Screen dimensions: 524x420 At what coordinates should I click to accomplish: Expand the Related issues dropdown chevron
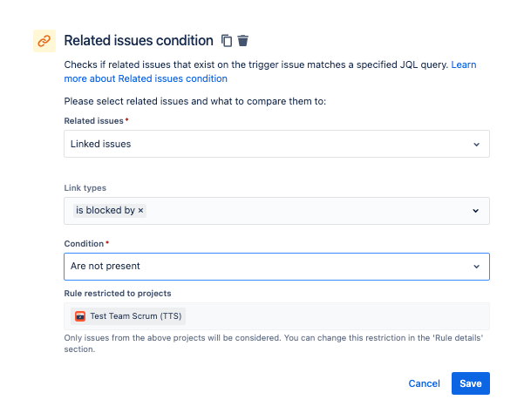(476, 145)
